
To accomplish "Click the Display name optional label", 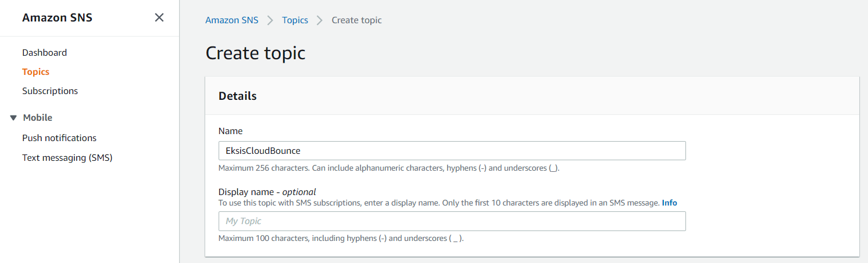I will 267,192.
